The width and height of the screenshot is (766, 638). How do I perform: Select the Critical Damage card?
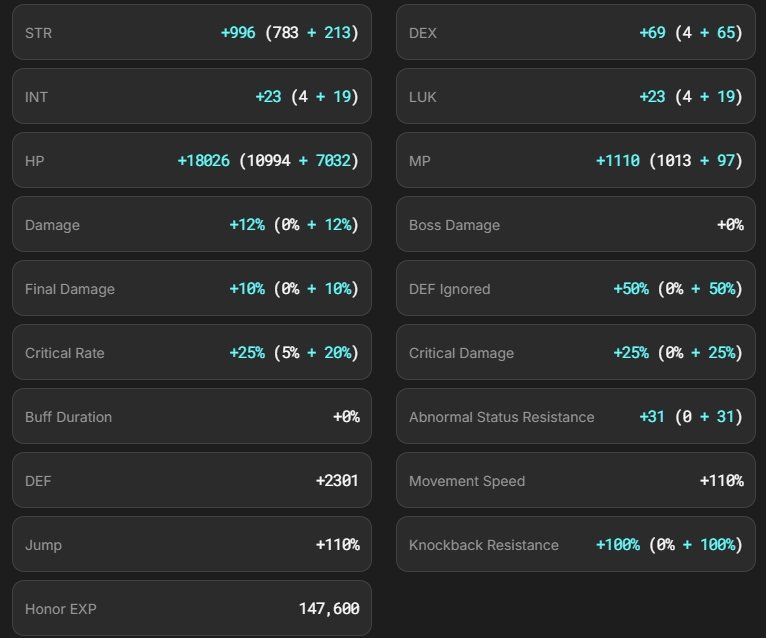pyautogui.click(x=575, y=353)
